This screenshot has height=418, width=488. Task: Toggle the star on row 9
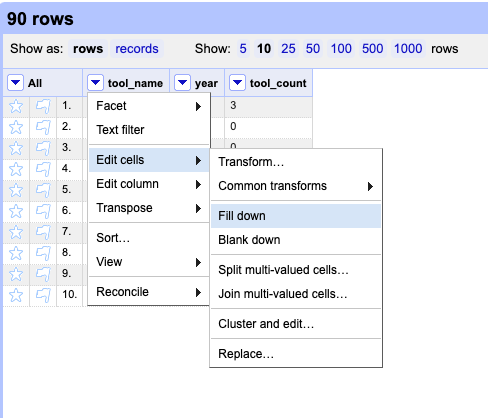coord(16,274)
